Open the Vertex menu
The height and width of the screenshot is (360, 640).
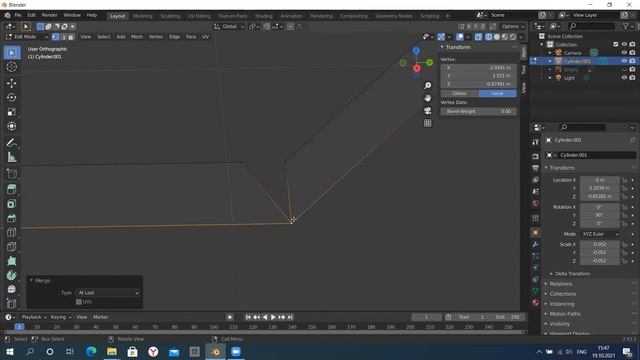coord(156,37)
